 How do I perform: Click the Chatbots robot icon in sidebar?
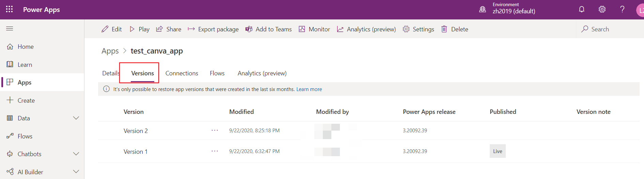[10, 154]
